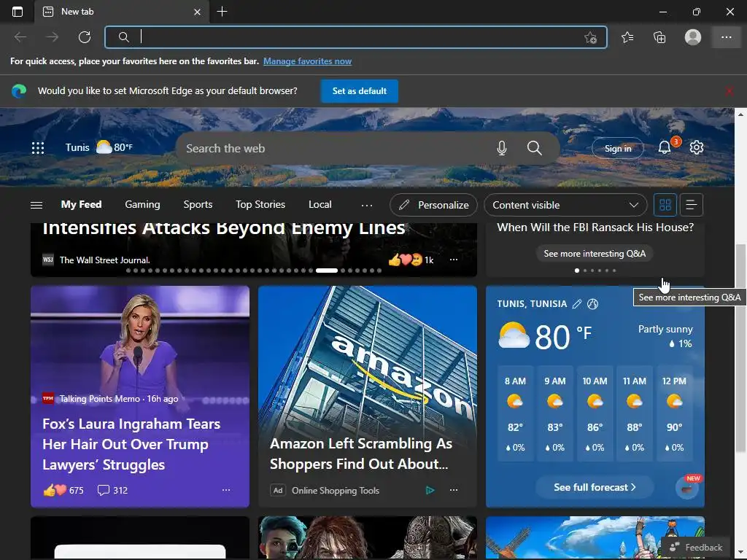747x560 pixels.
Task: Select first Q&A carousel dot
Action: 577,271
